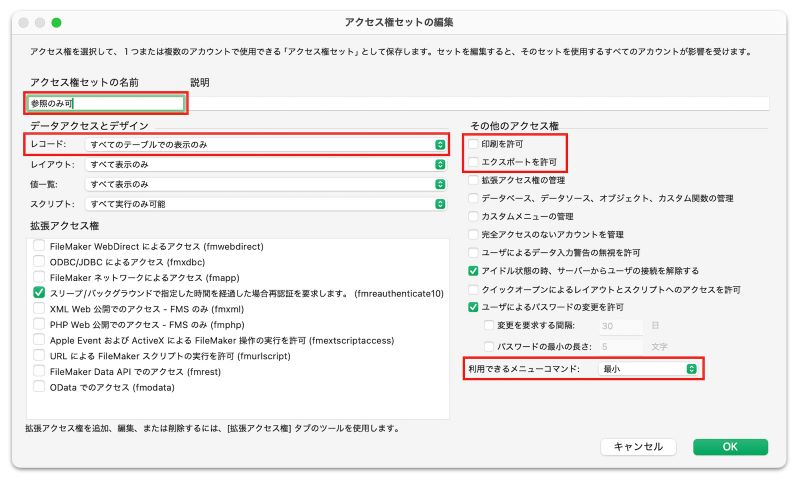This screenshot has width=800, height=481.
Task: Open the スクリプト privileges dropdown
Action: coord(266,204)
